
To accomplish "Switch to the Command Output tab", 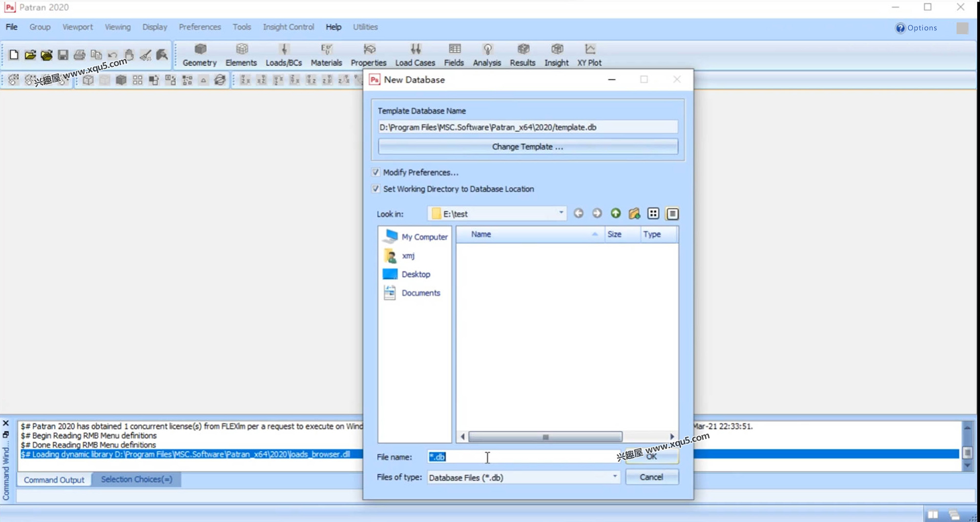I will (54, 480).
